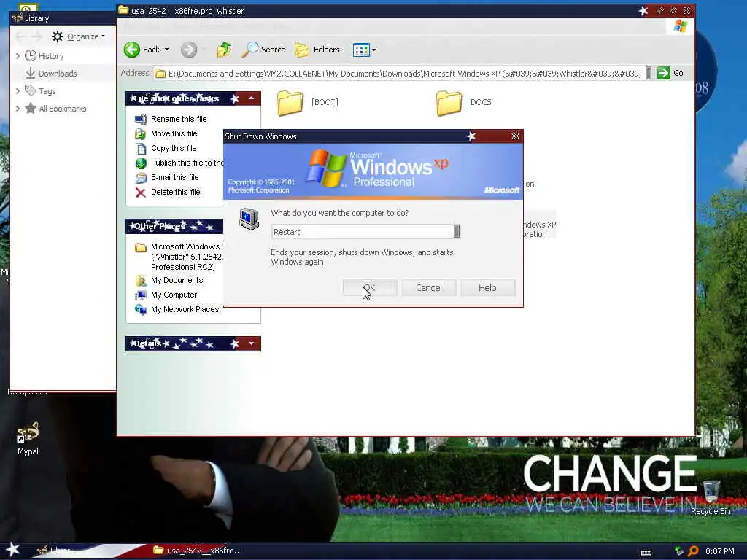Close the Shut Down Windows dialog

point(515,136)
